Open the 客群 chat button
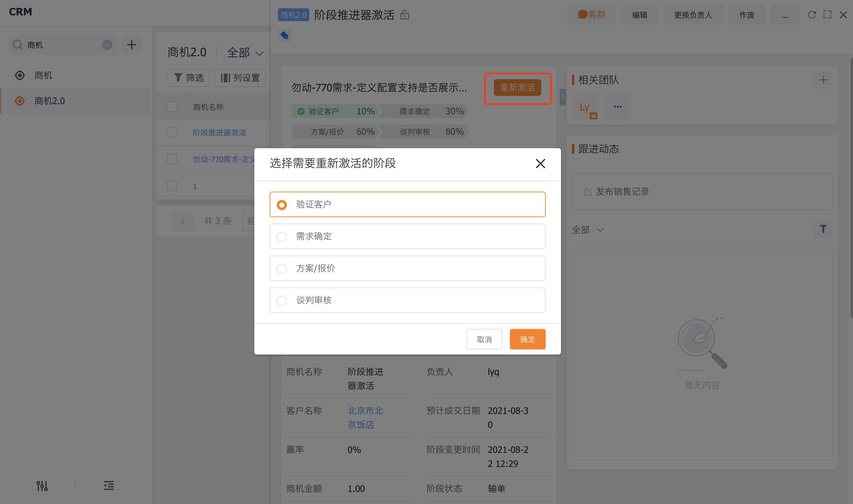853x504 pixels. (591, 15)
